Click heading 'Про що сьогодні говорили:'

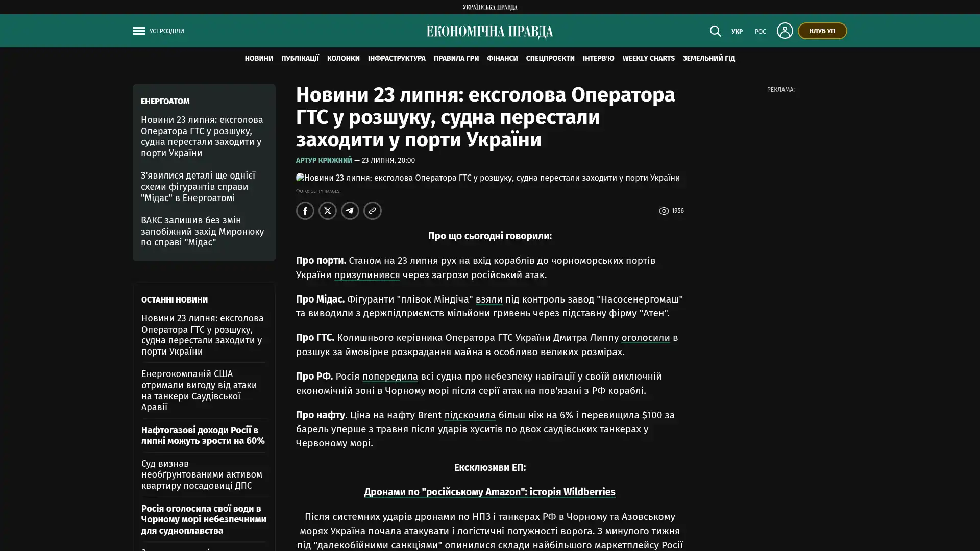tap(490, 236)
